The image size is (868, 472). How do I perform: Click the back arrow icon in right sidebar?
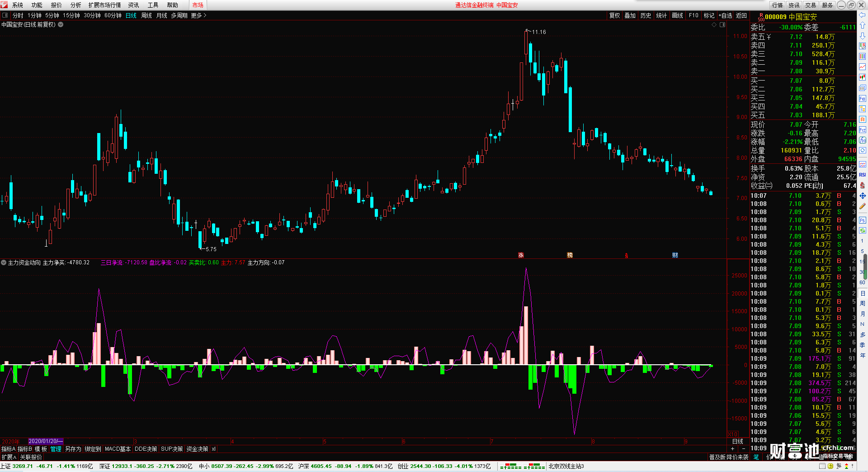[x=862, y=15]
